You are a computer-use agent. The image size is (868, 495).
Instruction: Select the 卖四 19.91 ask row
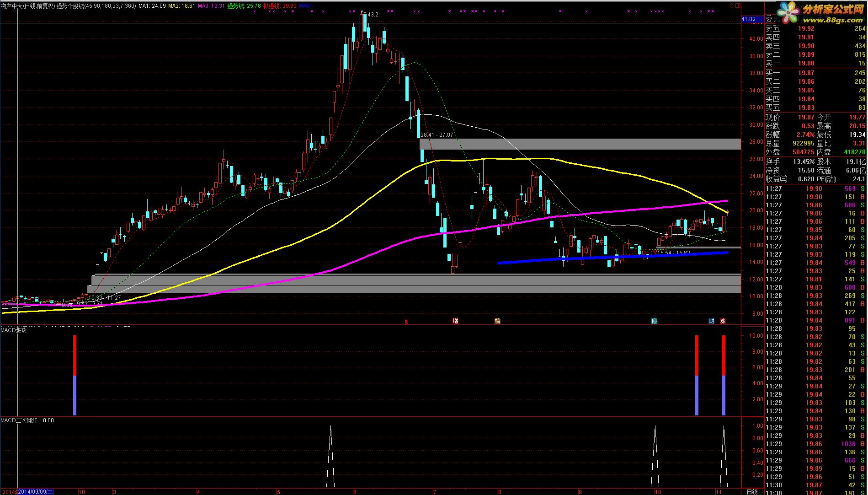point(816,37)
